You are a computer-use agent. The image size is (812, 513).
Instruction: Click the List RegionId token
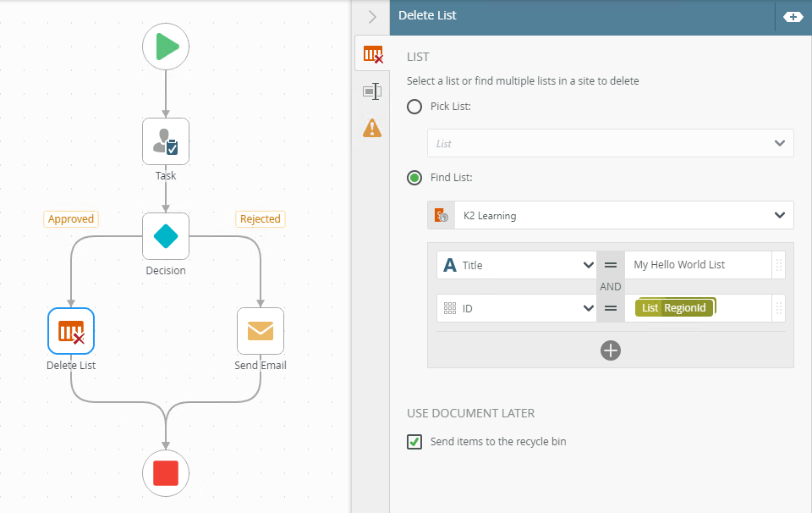[x=675, y=308]
